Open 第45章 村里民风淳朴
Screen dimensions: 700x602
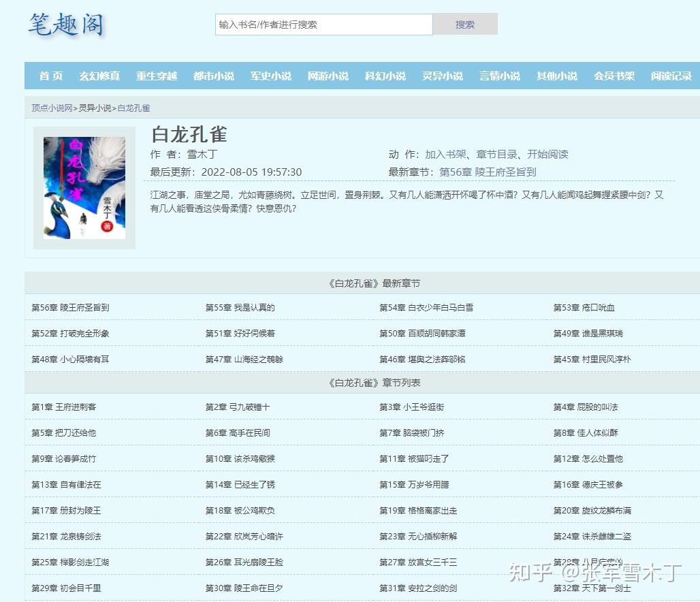(592, 360)
